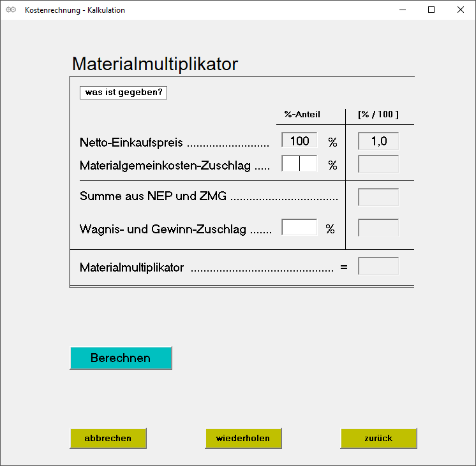Click the Wagnis- und Gewinn-Zuschlag factor box

tap(378, 228)
